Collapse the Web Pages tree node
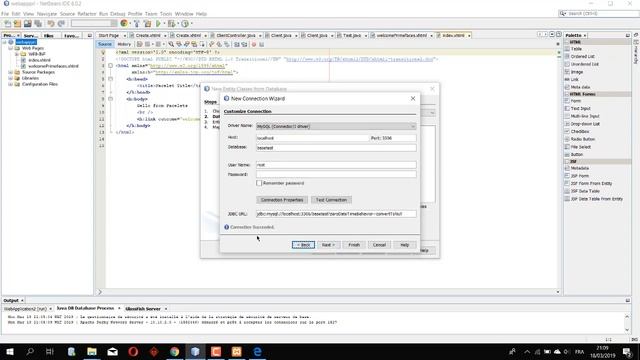The height and width of the screenshot is (360, 640). point(11,48)
